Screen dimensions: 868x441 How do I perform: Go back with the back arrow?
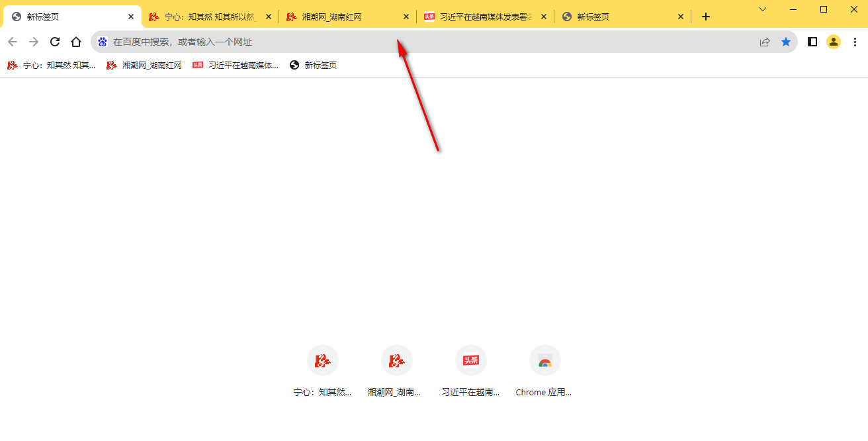tap(13, 42)
